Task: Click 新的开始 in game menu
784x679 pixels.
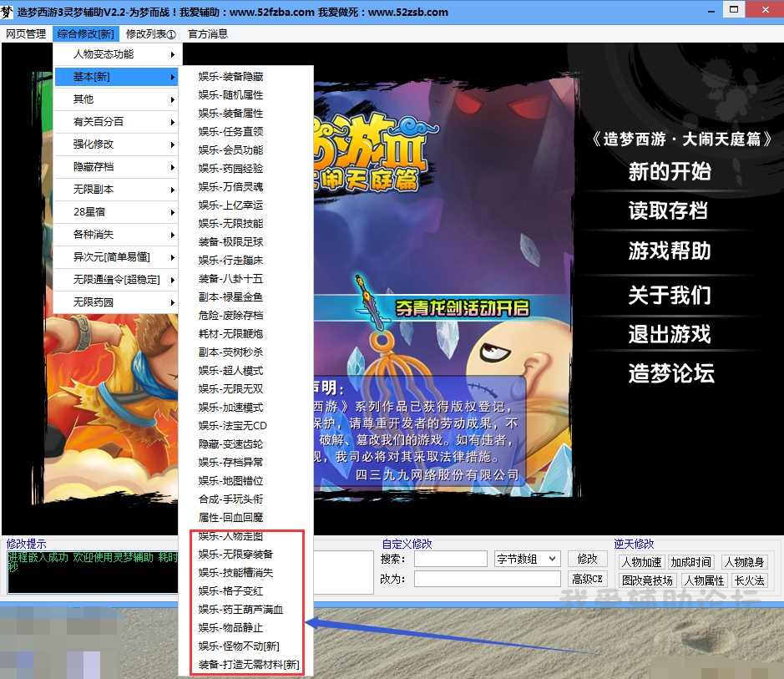Action: pyautogui.click(x=670, y=171)
